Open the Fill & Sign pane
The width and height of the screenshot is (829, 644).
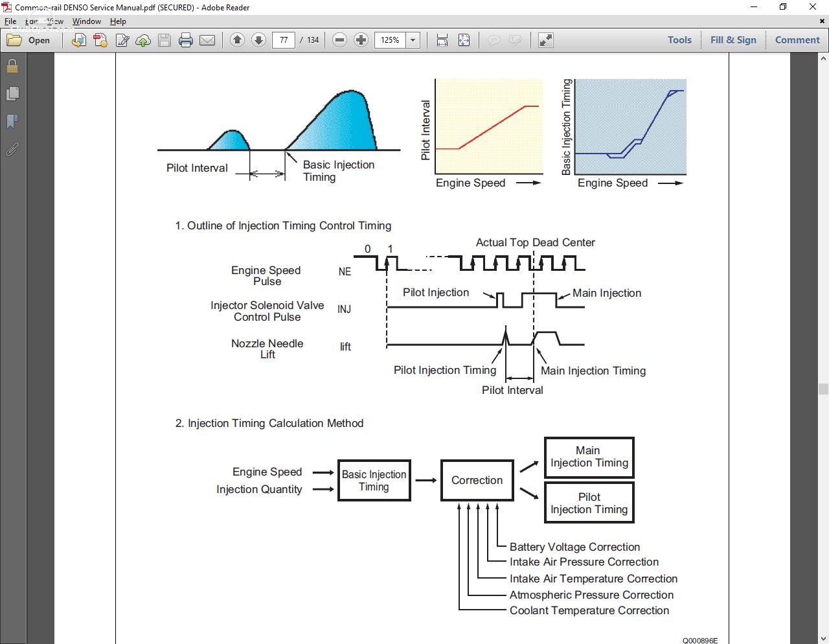coord(733,40)
